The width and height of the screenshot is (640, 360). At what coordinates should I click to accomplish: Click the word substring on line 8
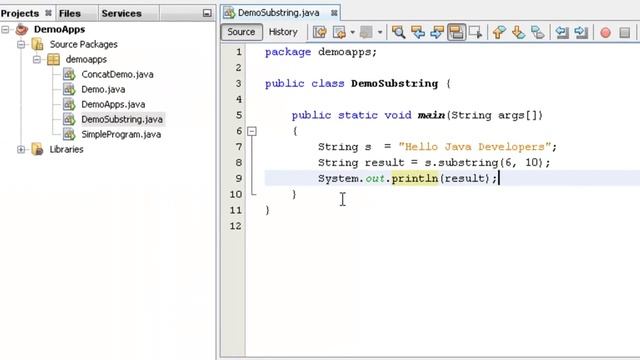[x=468, y=163]
